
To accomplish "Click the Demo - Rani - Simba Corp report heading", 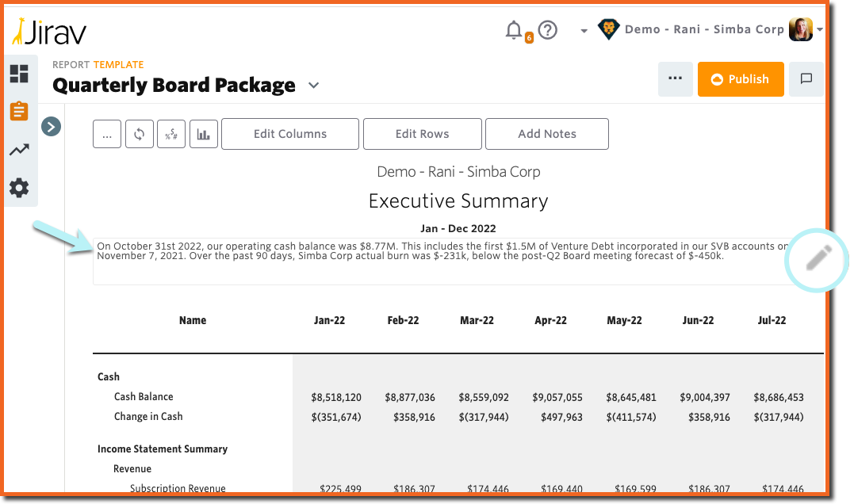I will (x=458, y=172).
